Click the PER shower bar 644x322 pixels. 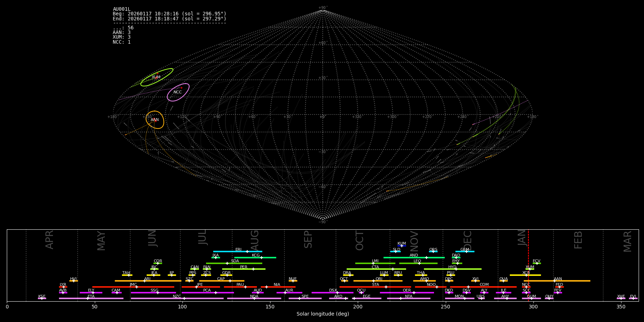(x=244, y=269)
